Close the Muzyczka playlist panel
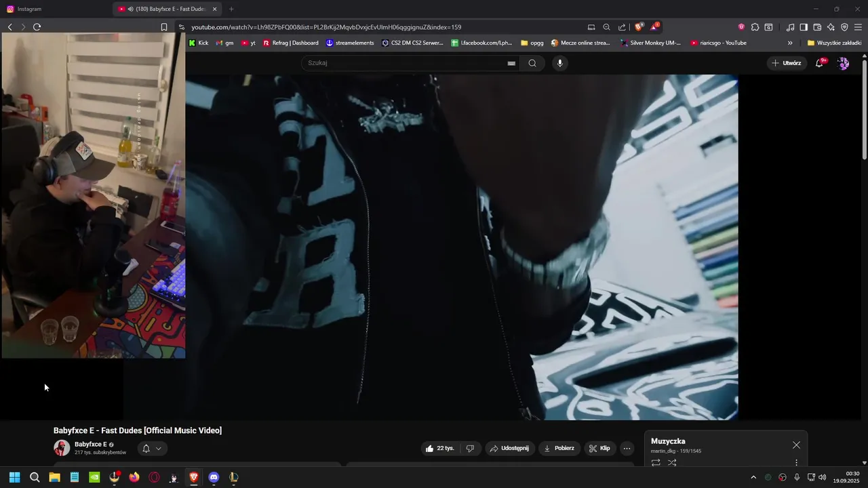Screen dimensions: 868x488 [796, 445]
